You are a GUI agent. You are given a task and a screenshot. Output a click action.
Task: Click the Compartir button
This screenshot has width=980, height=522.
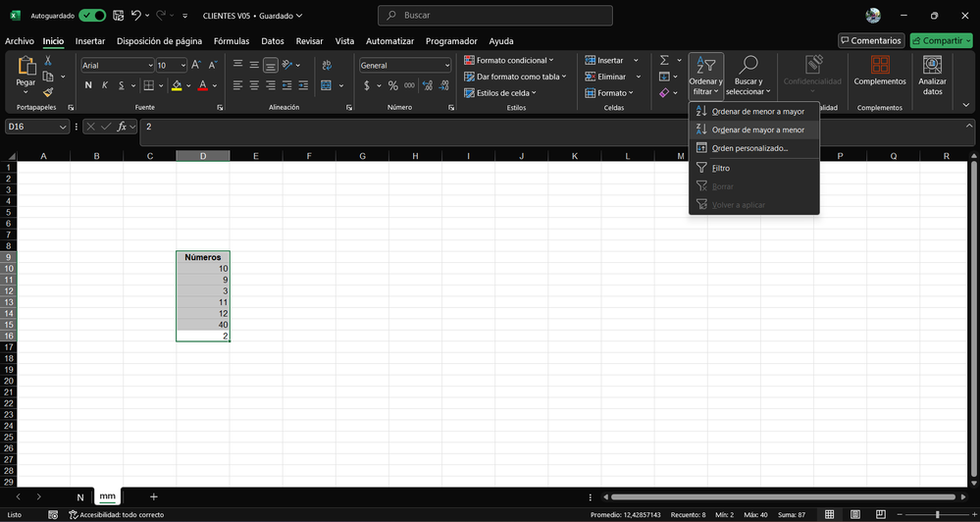pyautogui.click(x=941, y=41)
